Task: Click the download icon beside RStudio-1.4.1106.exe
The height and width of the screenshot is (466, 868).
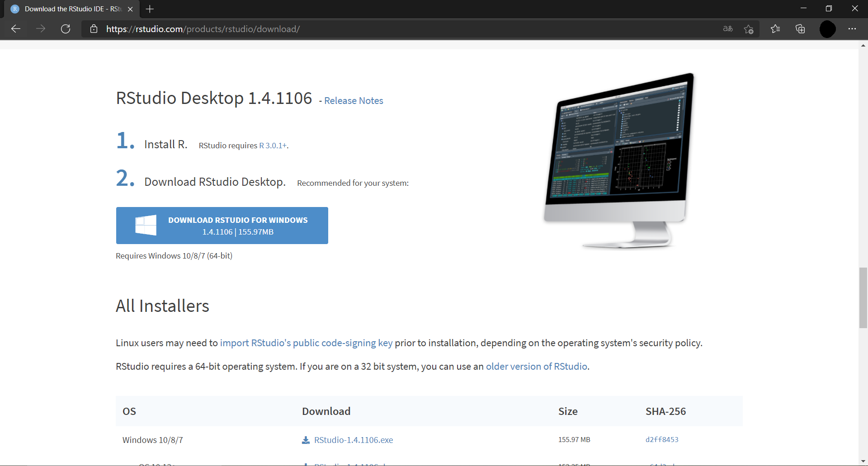Action: click(306, 439)
